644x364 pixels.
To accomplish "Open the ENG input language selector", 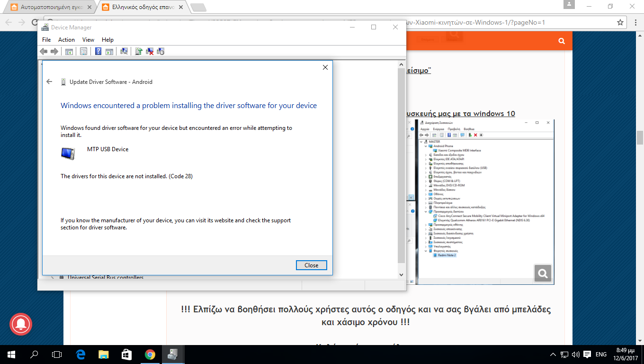I will coord(601,355).
